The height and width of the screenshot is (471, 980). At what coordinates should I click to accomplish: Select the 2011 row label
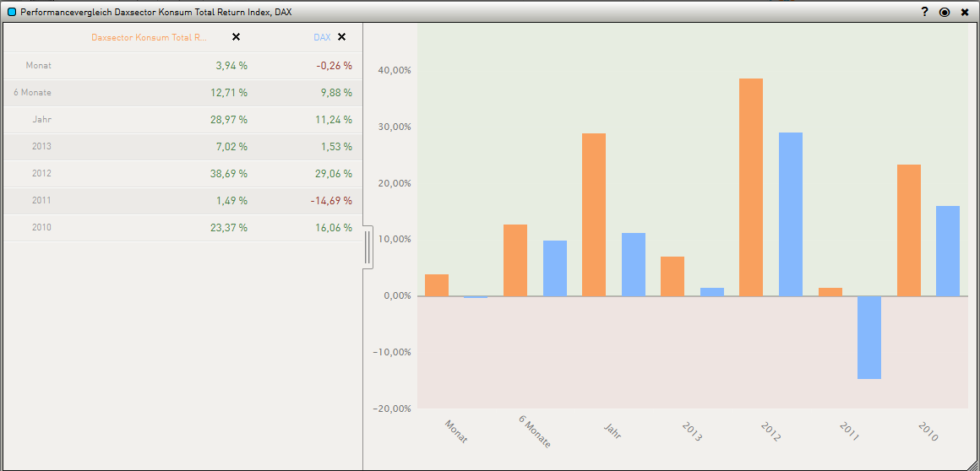click(42, 201)
